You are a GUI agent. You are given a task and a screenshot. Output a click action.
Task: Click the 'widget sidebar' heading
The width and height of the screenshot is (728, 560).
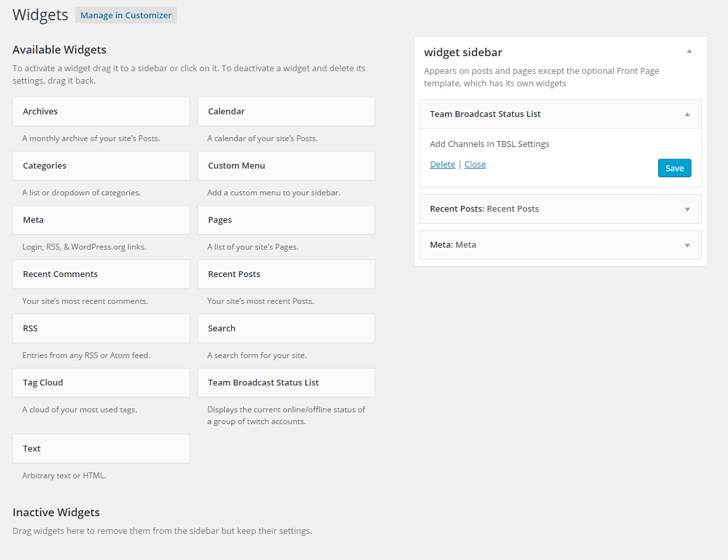(x=463, y=52)
